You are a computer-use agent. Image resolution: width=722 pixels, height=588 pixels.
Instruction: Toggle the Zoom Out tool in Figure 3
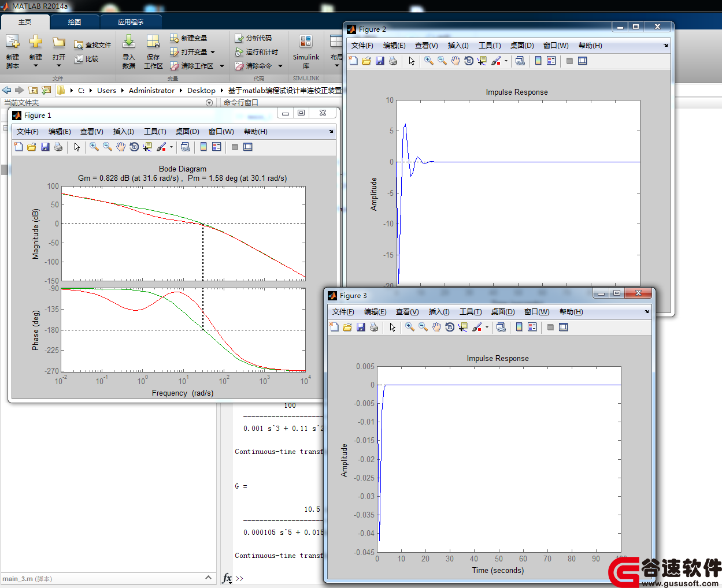423,327
